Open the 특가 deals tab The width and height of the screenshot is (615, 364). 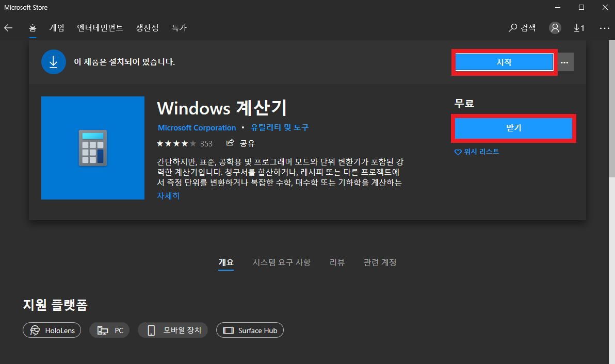point(179,28)
